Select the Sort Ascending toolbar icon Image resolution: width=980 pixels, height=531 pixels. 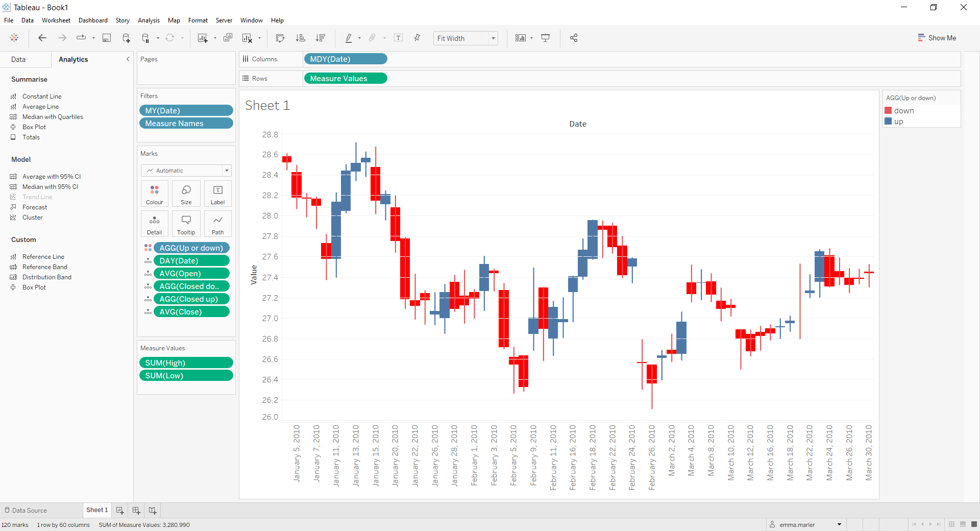[x=301, y=38]
